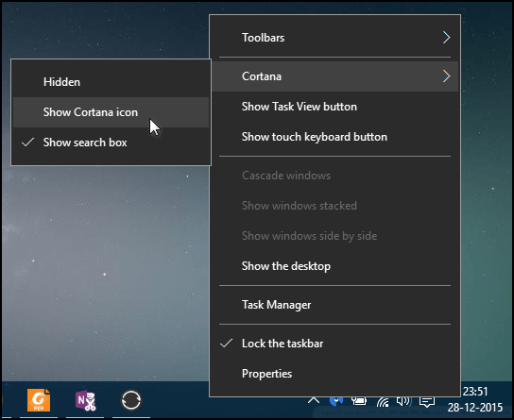The image size is (514, 420).
Task: Launch OneNote clipping tool from taskbar
Action: click(x=85, y=400)
